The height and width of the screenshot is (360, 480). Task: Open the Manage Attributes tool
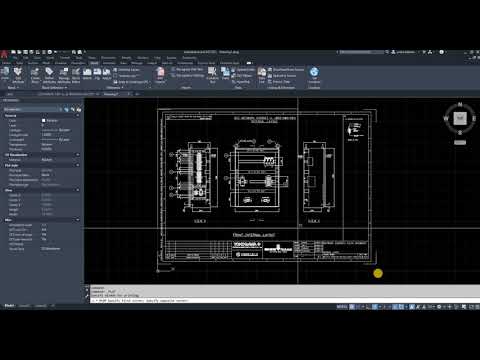point(64,75)
